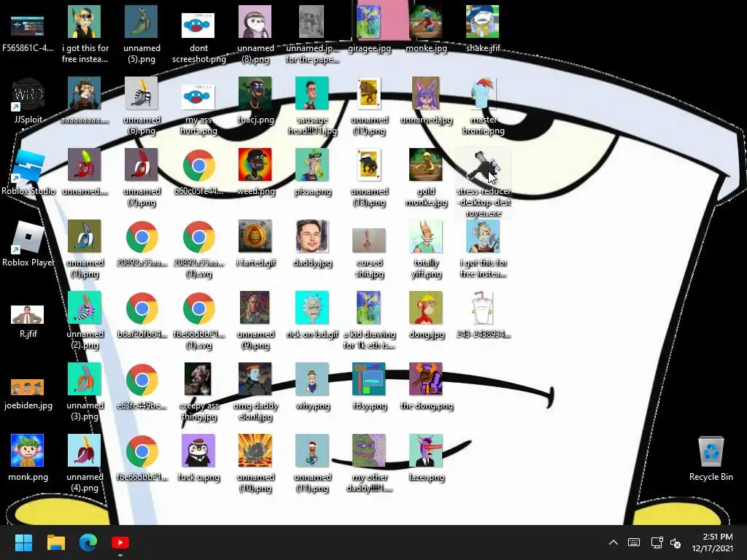747x560 pixels.
Task: Select the aaaaaaaaa... monkey image
Action: point(85,101)
